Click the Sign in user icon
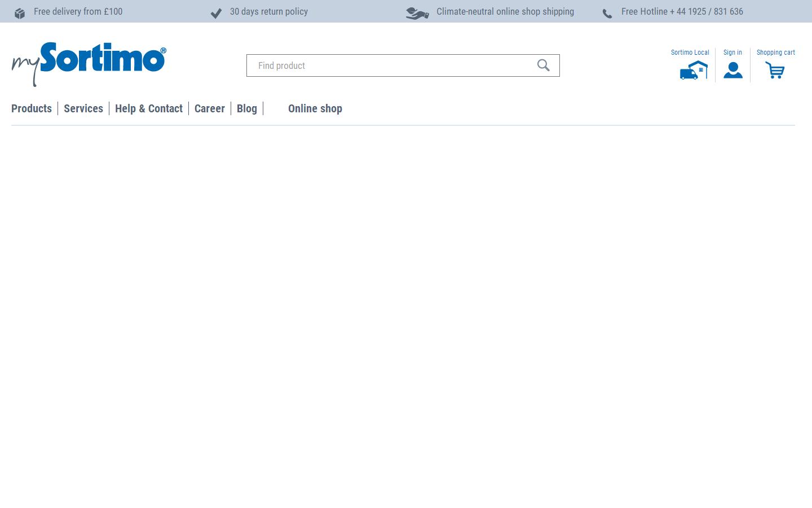Viewport: 812px width, 508px height. click(x=732, y=71)
